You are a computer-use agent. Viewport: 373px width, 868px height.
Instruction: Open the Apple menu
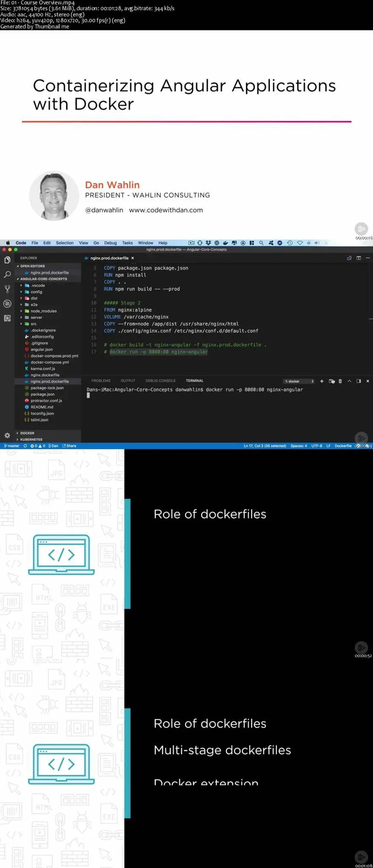(x=8, y=243)
